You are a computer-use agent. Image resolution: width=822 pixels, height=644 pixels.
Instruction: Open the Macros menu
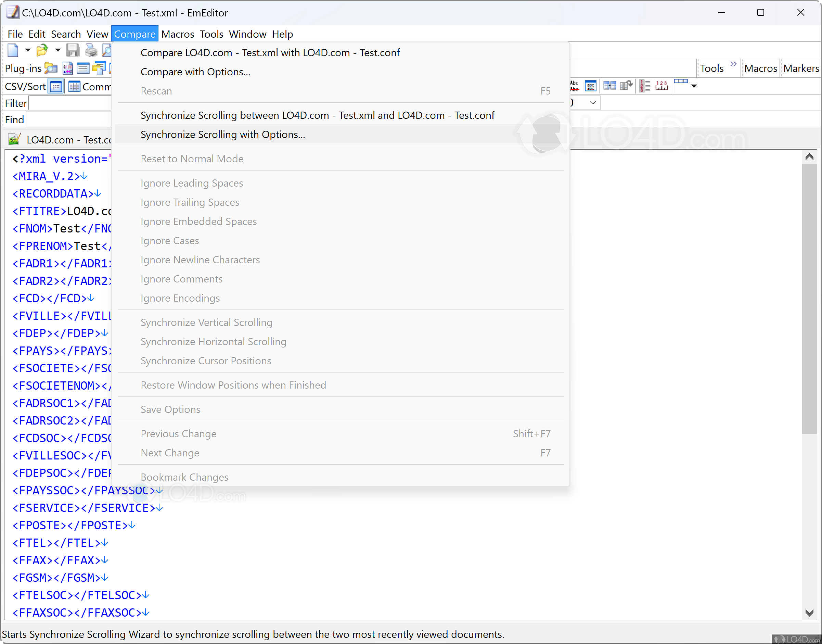178,34
